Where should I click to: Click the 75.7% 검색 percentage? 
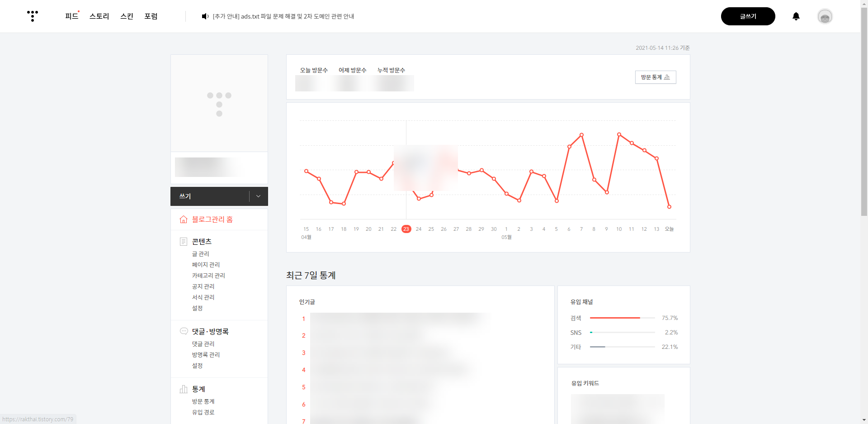pyautogui.click(x=670, y=318)
